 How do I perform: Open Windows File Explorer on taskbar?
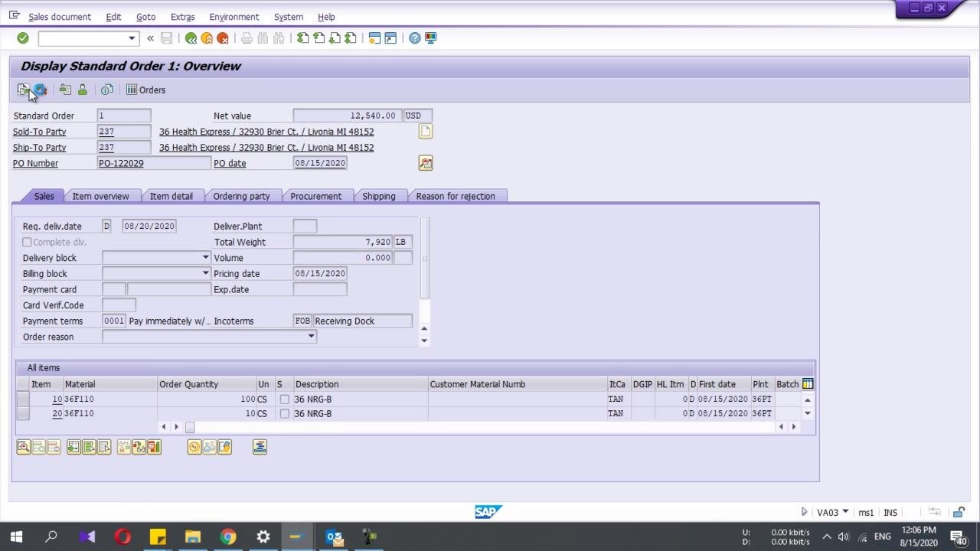(x=193, y=536)
